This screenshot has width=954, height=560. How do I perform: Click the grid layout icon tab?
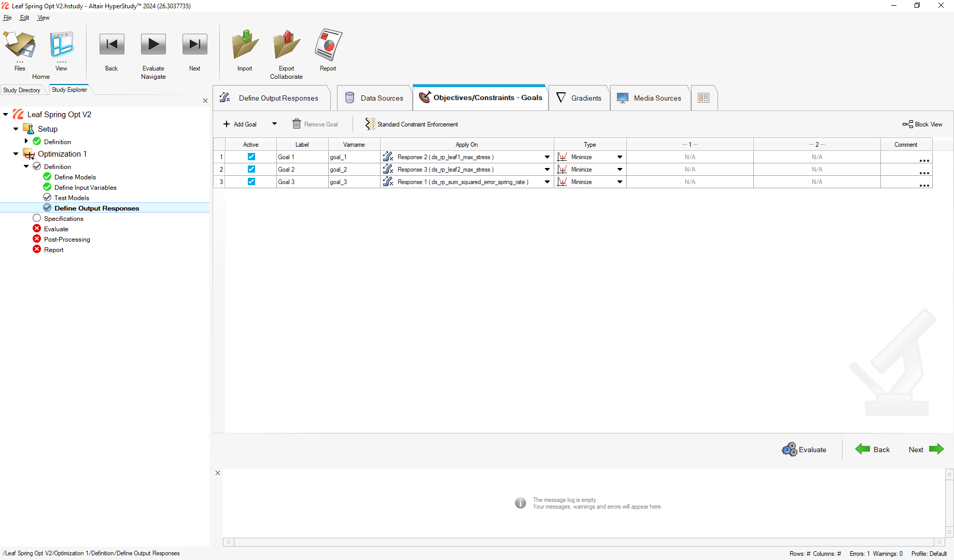tap(704, 97)
